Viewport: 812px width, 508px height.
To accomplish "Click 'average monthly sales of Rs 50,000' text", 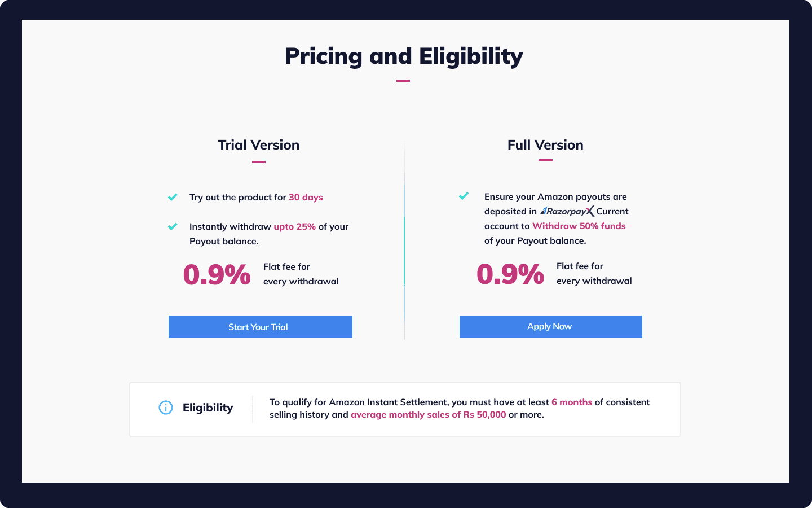I will (429, 414).
